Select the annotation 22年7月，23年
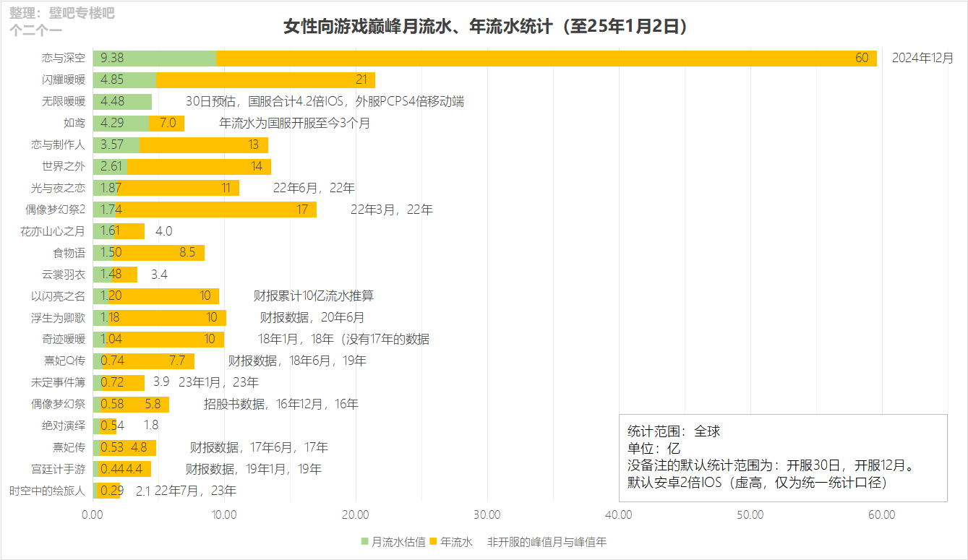Viewport: 968px width, 560px height. click(196, 491)
